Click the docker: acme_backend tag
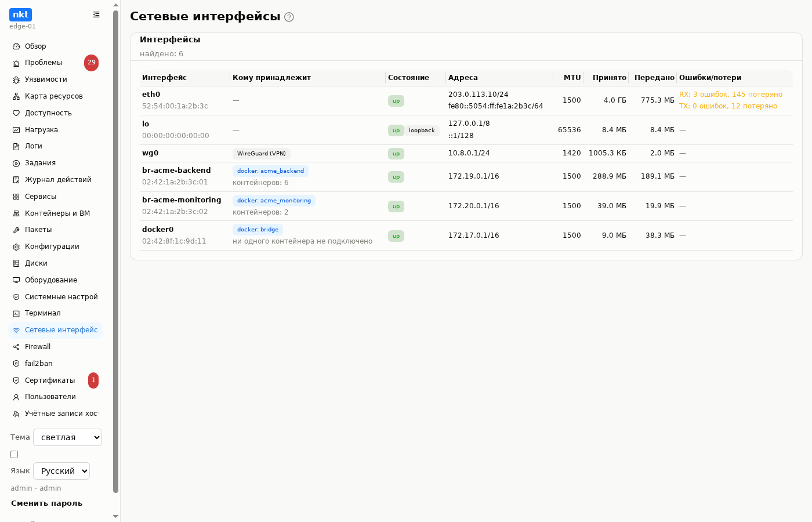812x522 pixels. (x=270, y=171)
